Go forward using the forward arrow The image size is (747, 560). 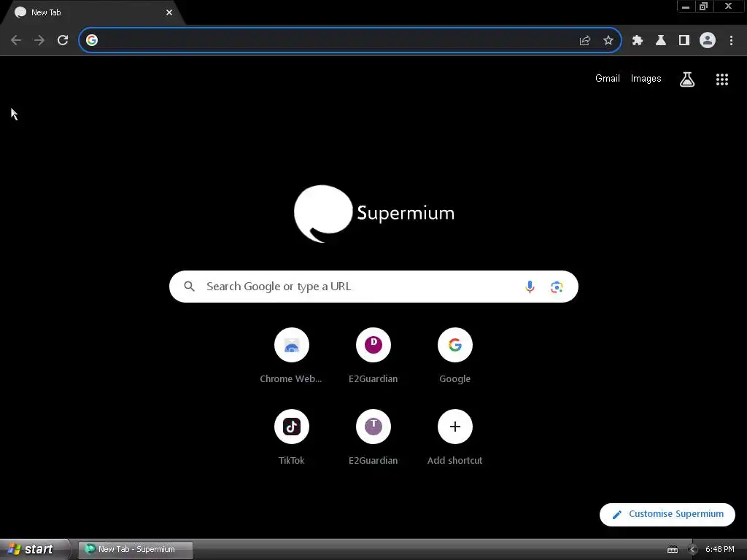pos(39,41)
